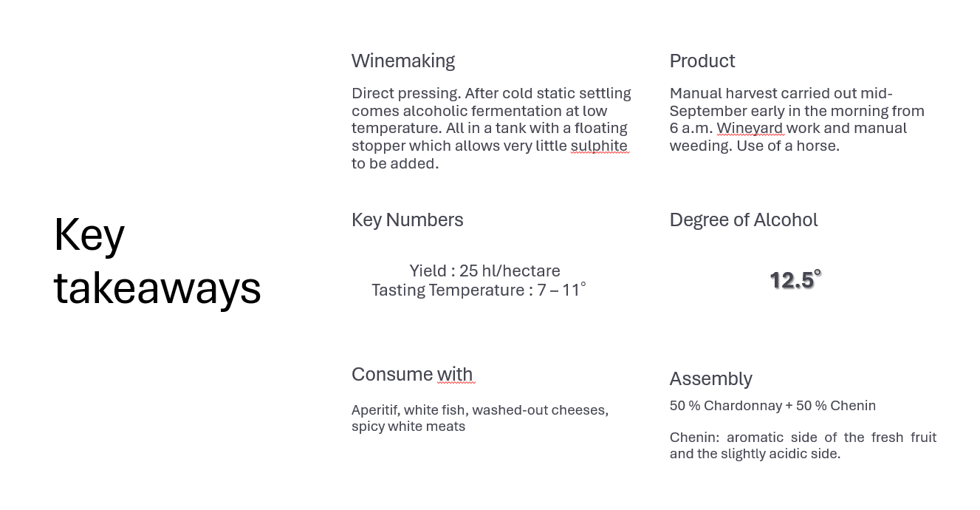Click the phrase 'Use of a horse'
The height and width of the screenshot is (510, 980).
tap(788, 146)
